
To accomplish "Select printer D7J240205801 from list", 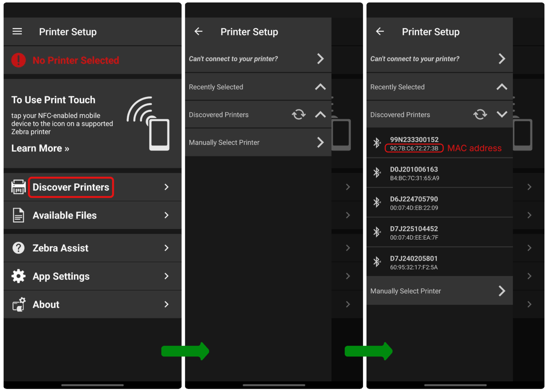I will click(x=440, y=262).
